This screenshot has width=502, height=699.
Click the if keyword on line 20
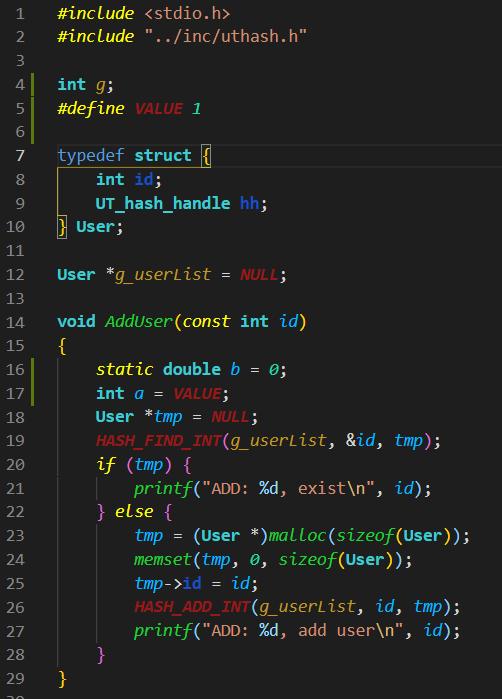coord(106,465)
